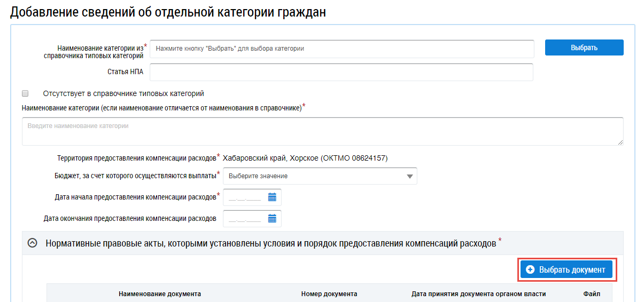This screenshot has height=302, width=644.
Task: Focus the category name field from reference
Action: (x=342, y=49)
